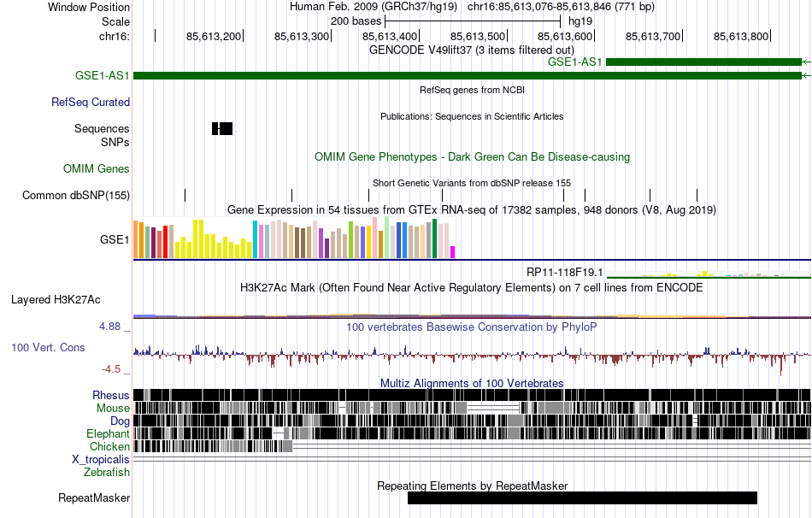
Task: Click the last dbSNP variant tick before 85,613,800
Action: click(x=697, y=195)
